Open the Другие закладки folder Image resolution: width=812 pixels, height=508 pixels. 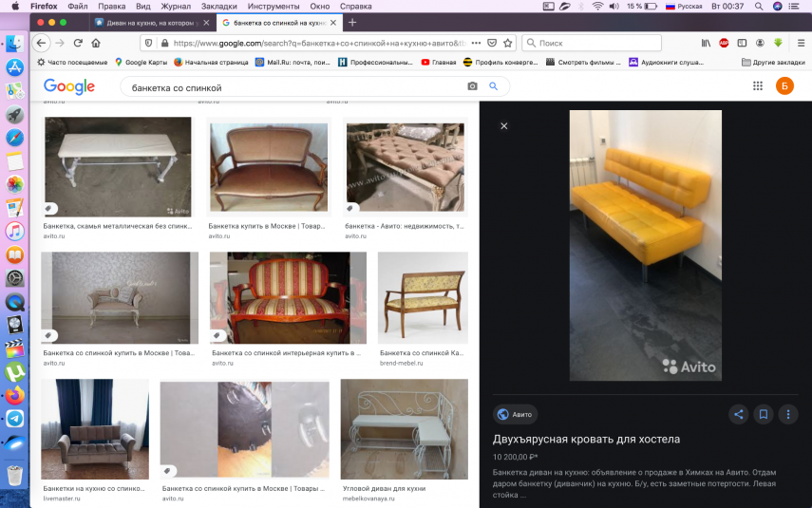coord(774,62)
